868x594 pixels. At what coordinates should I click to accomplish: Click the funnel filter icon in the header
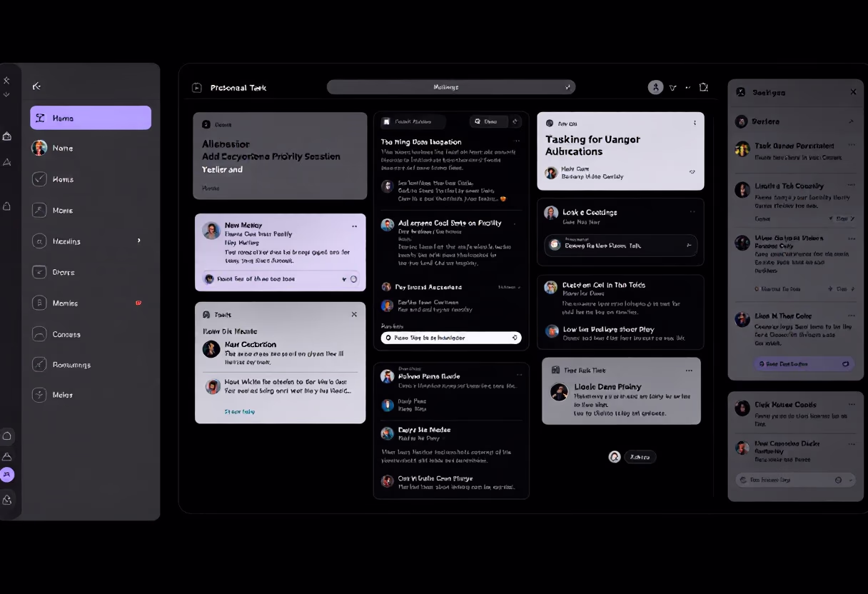coord(672,88)
